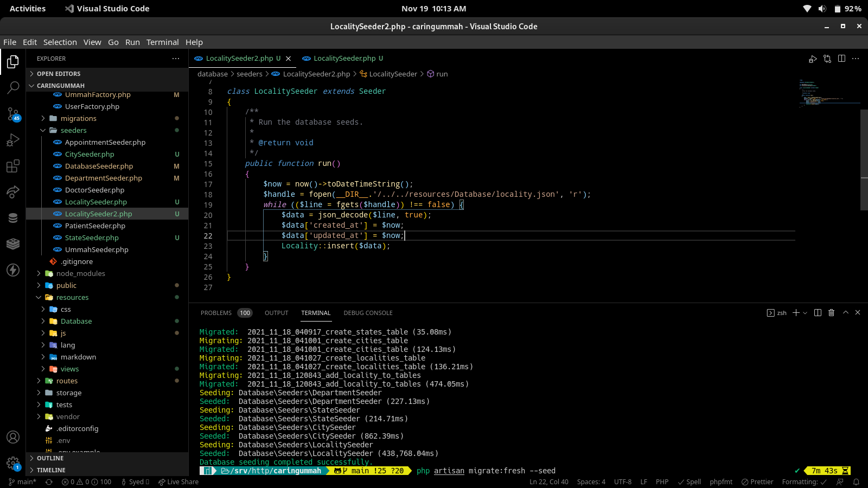Click Live Share in status bar

click(178, 482)
